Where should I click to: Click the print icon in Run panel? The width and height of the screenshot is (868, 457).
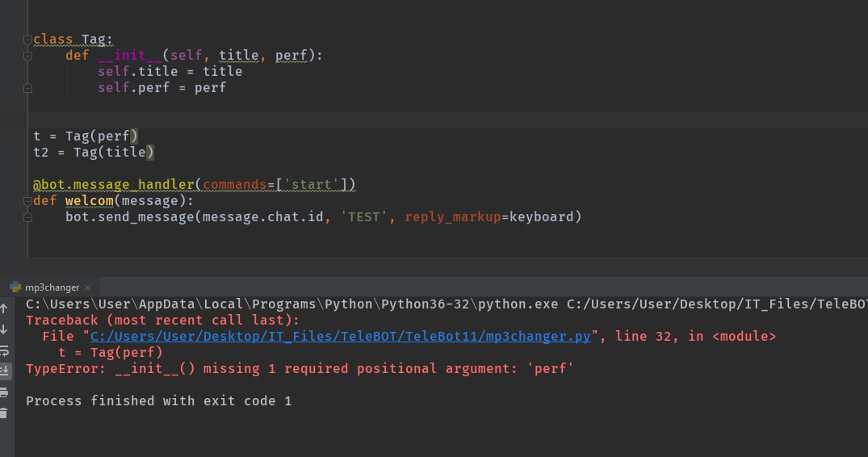(5, 392)
